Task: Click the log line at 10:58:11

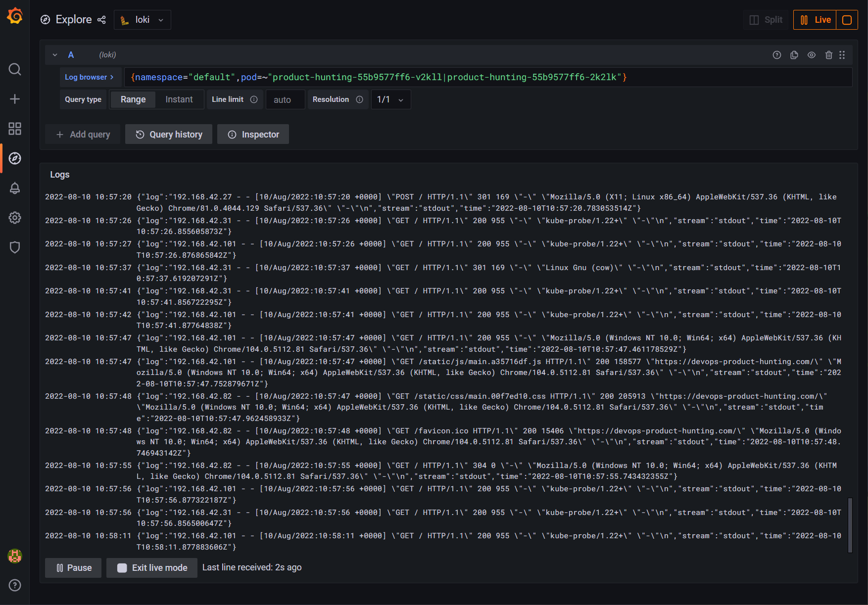Action: point(443,541)
